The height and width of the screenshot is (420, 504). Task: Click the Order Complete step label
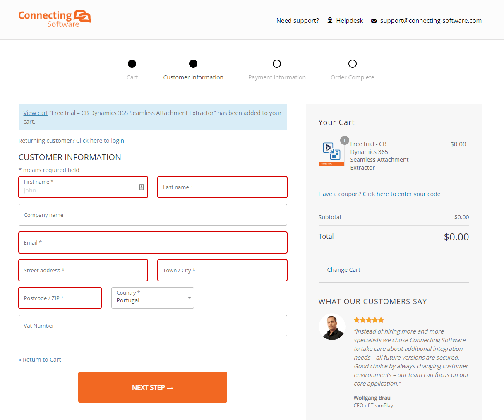coord(353,77)
